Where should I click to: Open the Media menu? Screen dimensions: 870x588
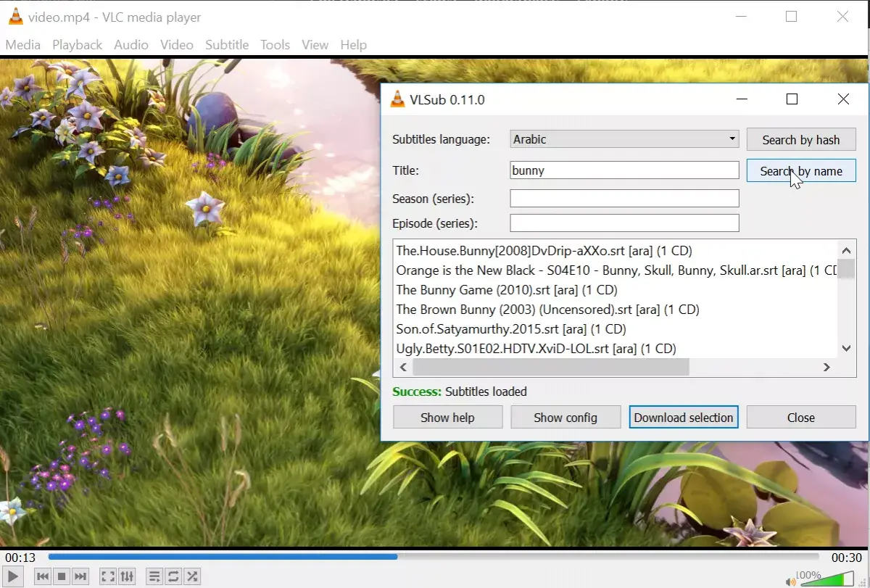[x=23, y=45]
